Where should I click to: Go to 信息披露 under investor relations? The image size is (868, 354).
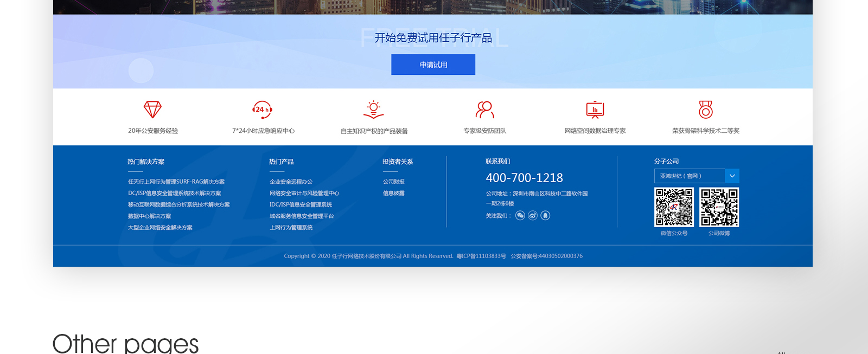pos(394,194)
